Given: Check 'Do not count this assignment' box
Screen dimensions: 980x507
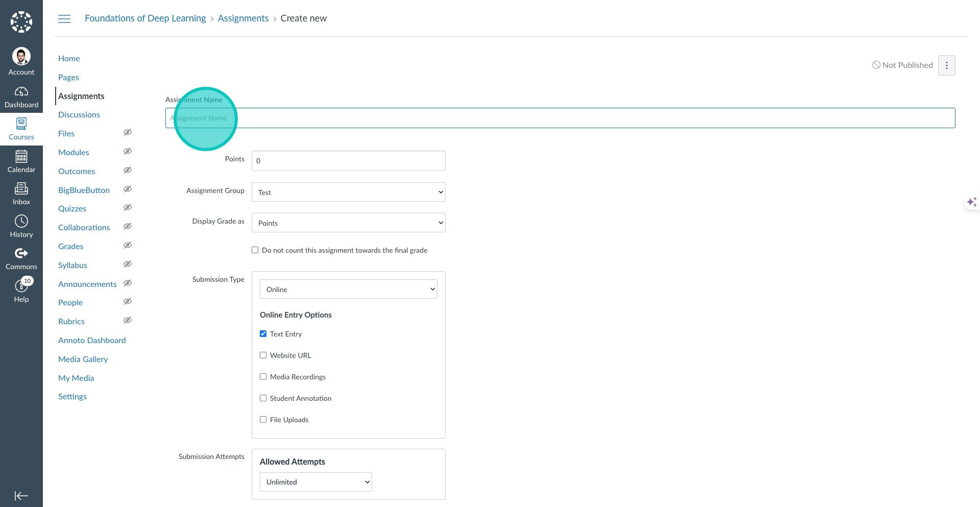Looking at the screenshot, I should 255,250.
